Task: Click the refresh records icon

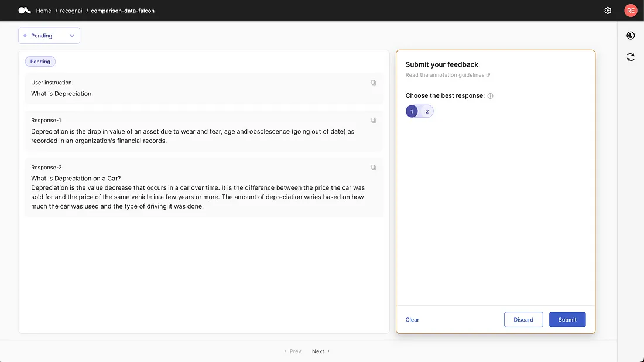Action: 631,57
